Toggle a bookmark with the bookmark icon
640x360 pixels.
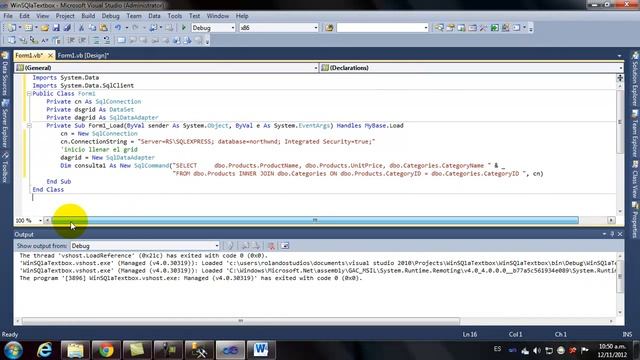121,40
